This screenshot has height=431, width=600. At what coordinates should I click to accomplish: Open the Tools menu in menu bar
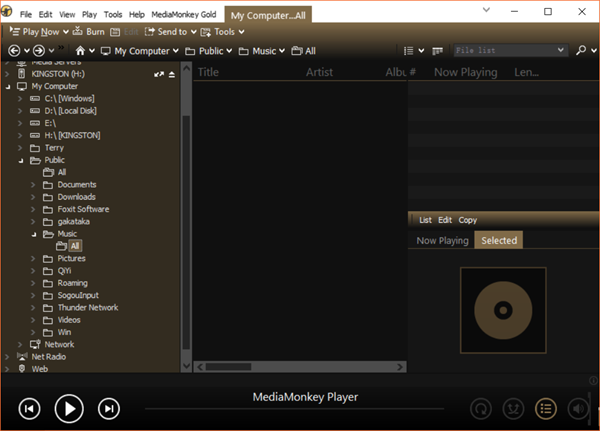pos(113,15)
